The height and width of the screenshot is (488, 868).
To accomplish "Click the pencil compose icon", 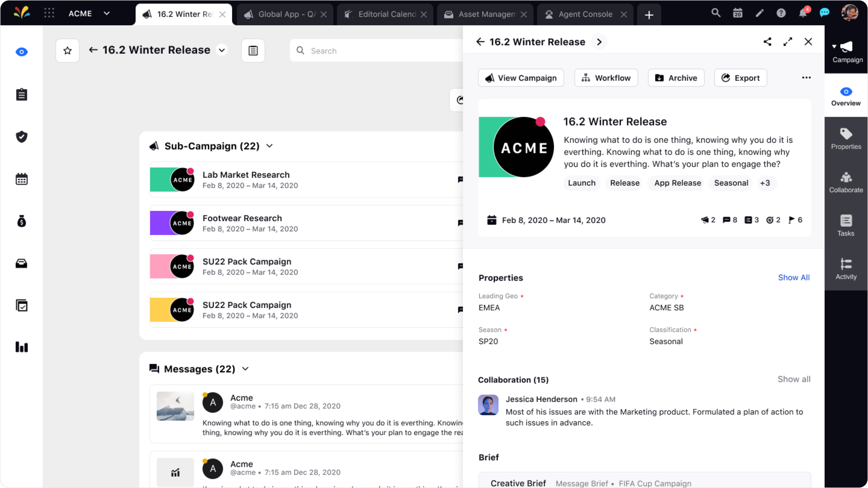I will pyautogui.click(x=760, y=13).
